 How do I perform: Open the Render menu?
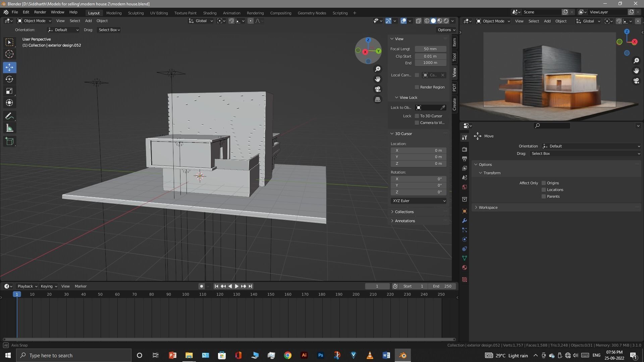(x=40, y=12)
